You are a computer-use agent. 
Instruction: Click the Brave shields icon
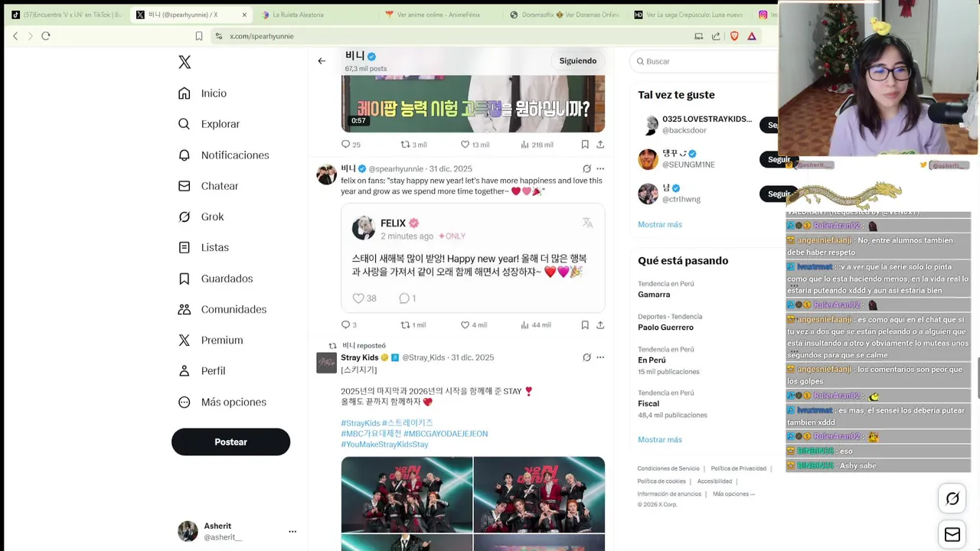coord(735,36)
